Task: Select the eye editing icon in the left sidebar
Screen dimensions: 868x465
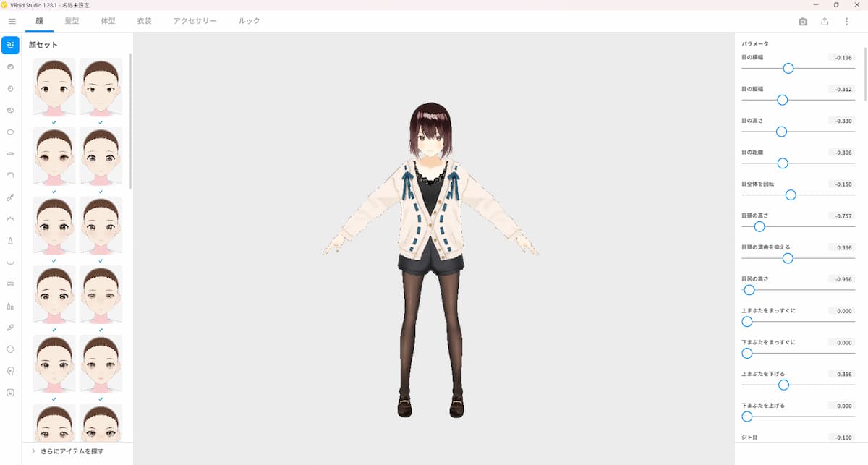Action: coord(10,67)
